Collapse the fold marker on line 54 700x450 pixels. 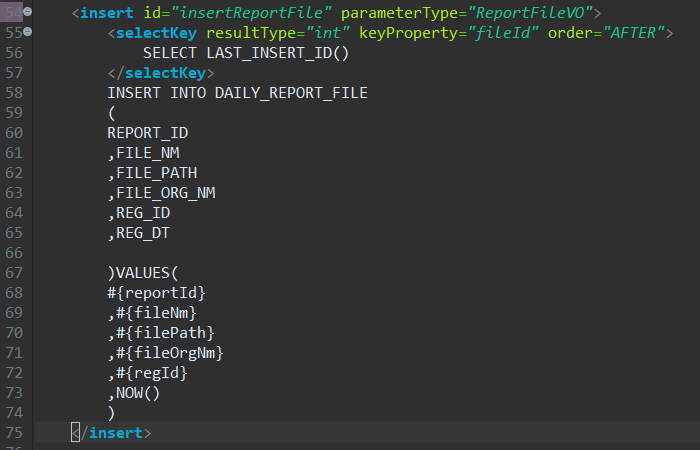pyautogui.click(x=28, y=12)
